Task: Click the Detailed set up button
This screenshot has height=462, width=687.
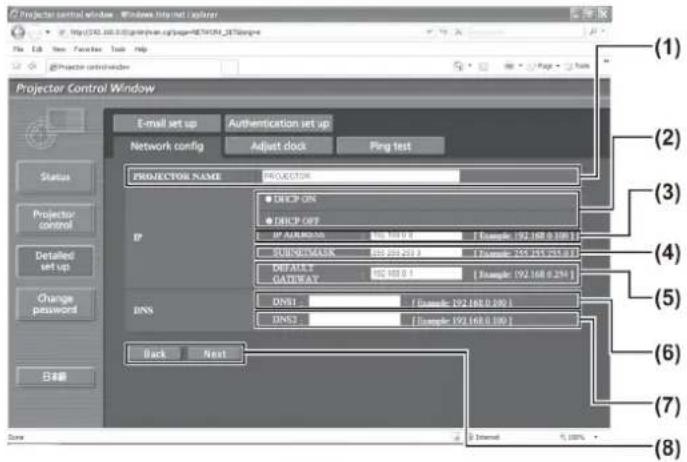Action: 55,261
